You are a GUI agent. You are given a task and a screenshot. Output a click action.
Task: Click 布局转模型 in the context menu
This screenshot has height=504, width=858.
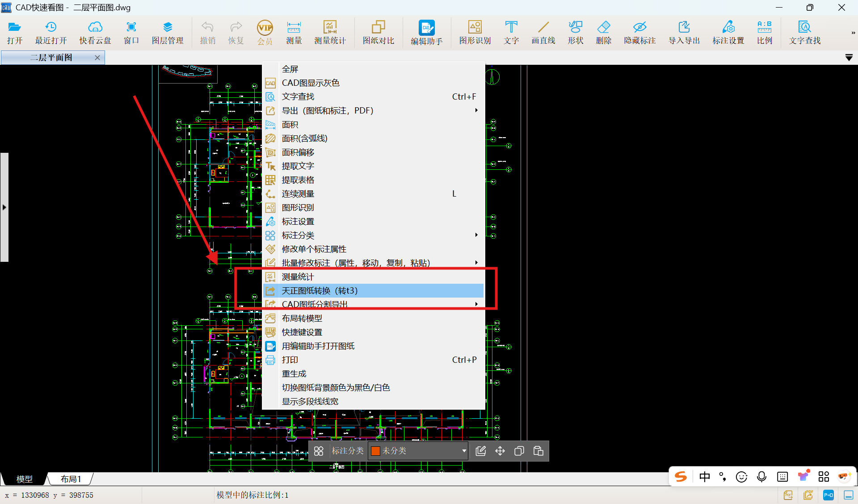302,319
